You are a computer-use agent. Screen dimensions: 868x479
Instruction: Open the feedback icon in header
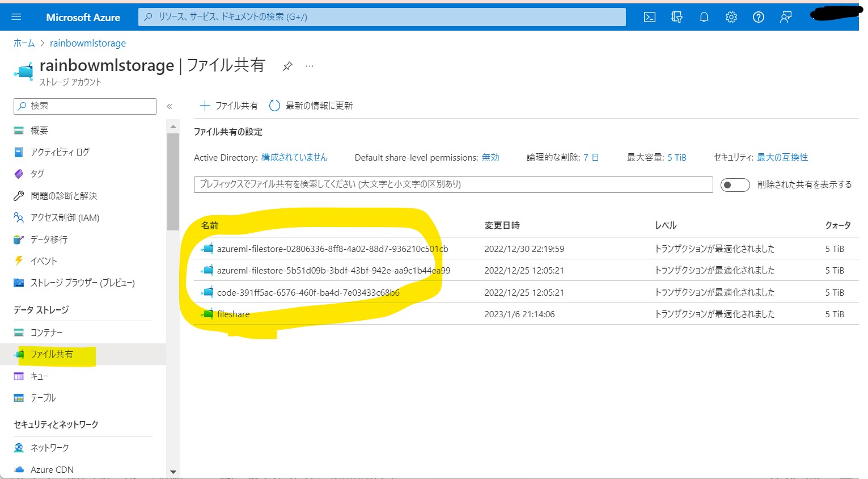786,17
